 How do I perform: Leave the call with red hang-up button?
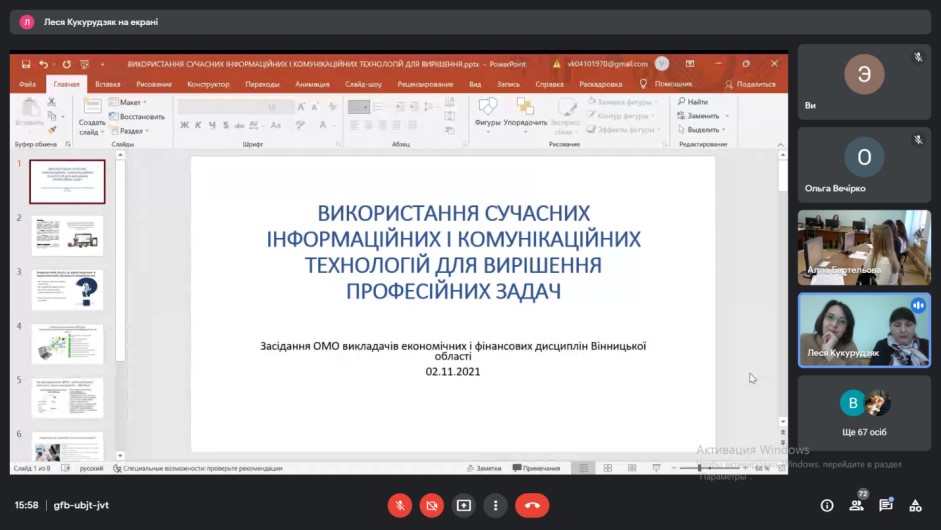[x=532, y=506]
